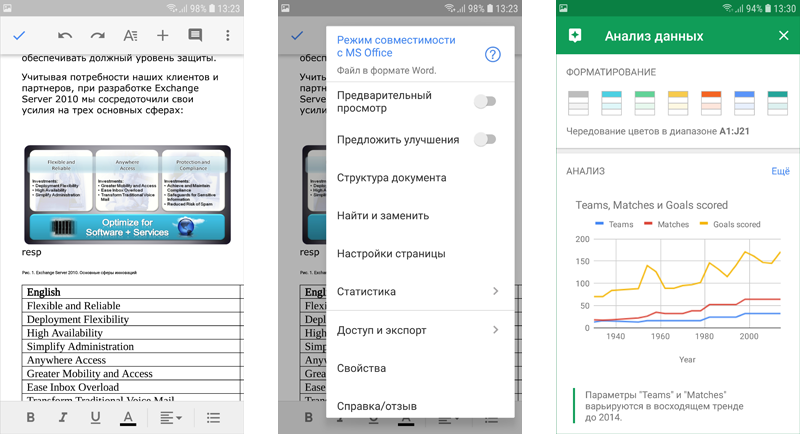The width and height of the screenshot is (800, 434).
Task: Change text color in first document toolbar
Action: click(x=128, y=418)
